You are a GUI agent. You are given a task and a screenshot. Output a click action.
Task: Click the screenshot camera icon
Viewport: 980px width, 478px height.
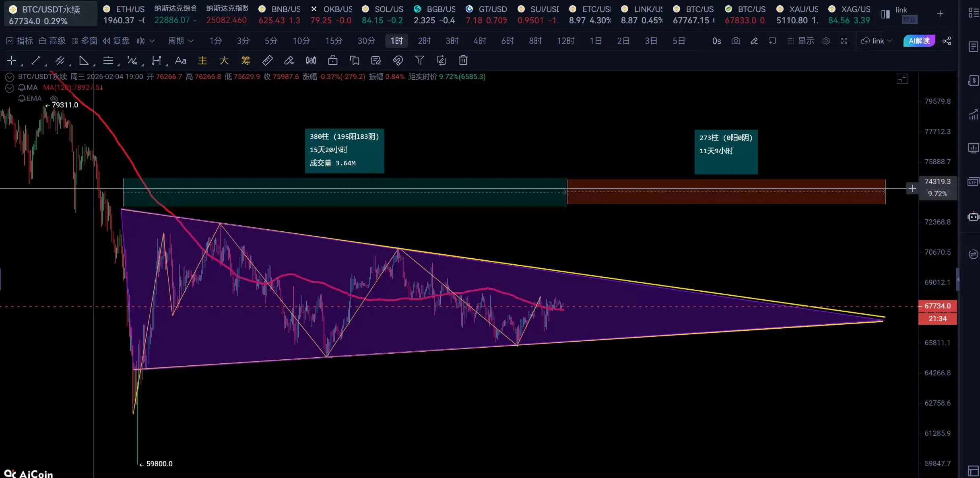(x=736, y=41)
